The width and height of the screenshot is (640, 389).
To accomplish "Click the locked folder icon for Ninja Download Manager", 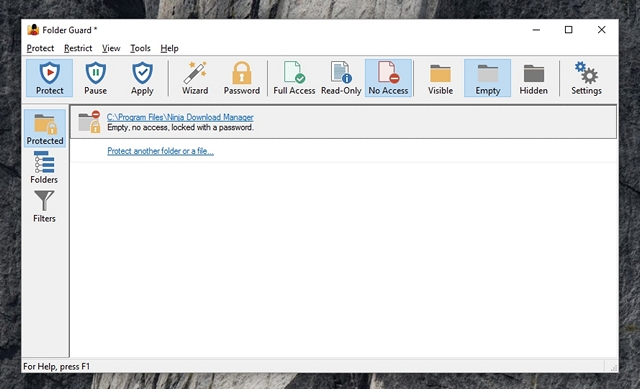I will tap(89, 122).
